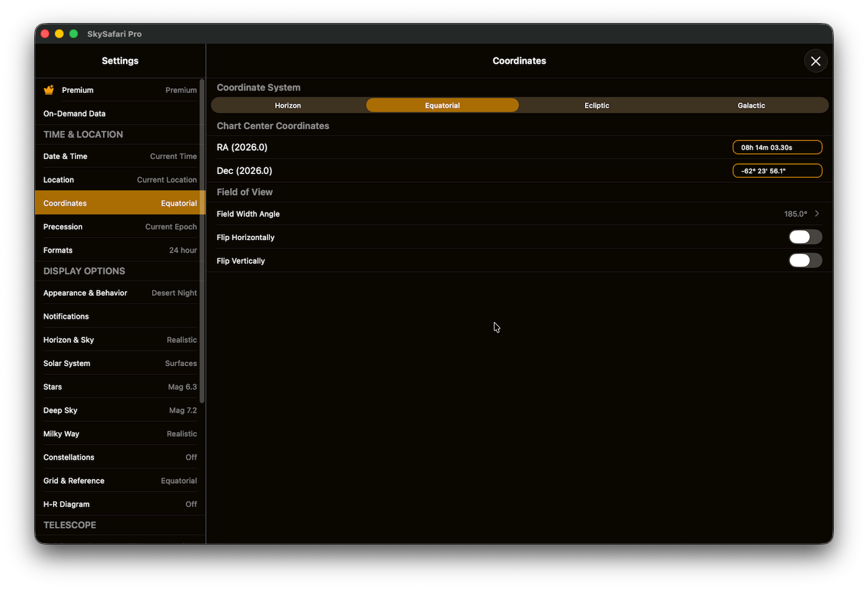The height and width of the screenshot is (590, 868).
Task: Open Grid & Reference settings
Action: click(120, 481)
